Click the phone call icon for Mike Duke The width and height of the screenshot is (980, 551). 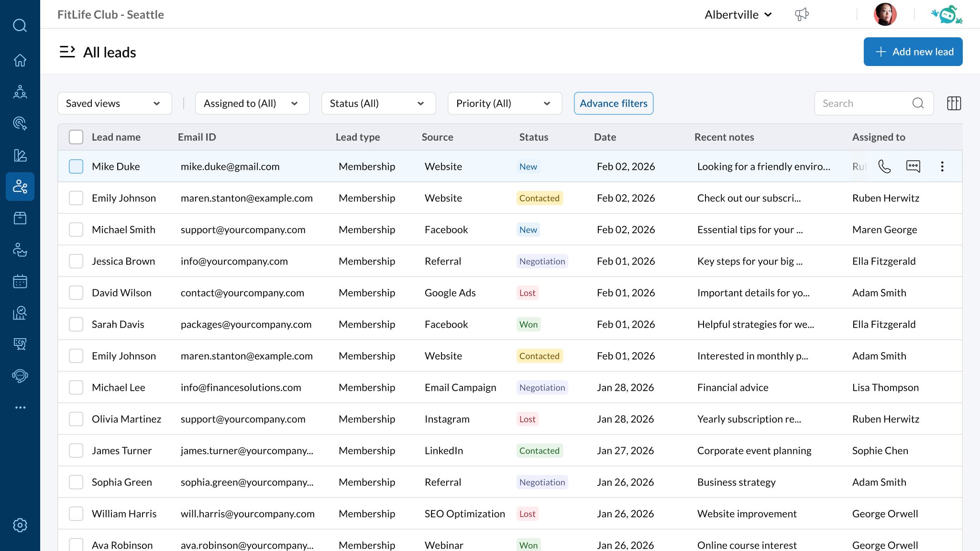pyautogui.click(x=884, y=166)
